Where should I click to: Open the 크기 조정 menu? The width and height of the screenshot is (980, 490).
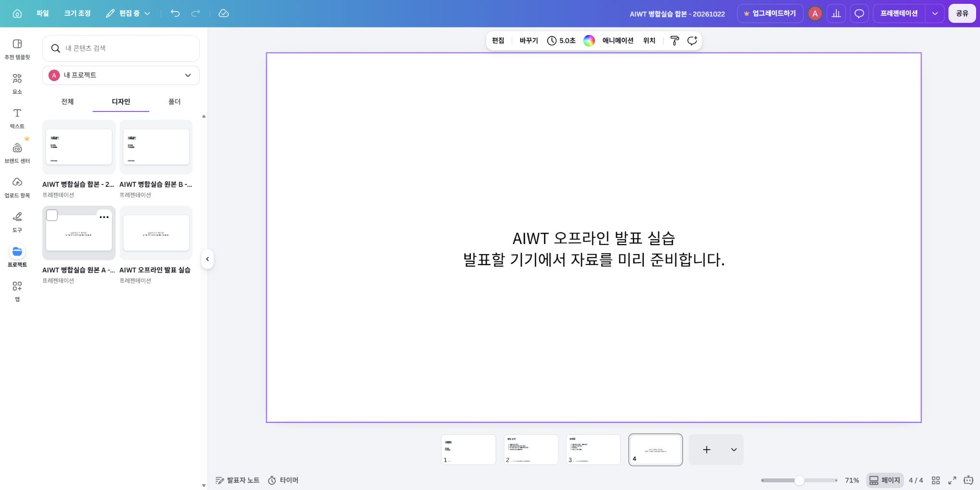(77, 13)
